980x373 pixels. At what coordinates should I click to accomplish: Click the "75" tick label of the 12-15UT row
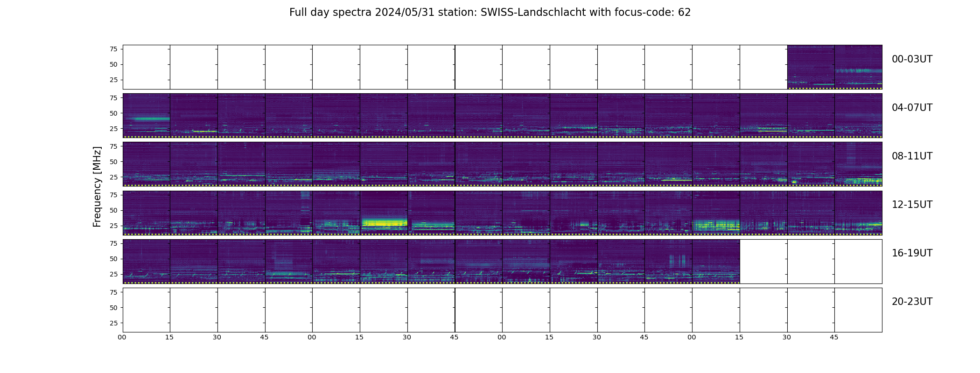(x=113, y=194)
